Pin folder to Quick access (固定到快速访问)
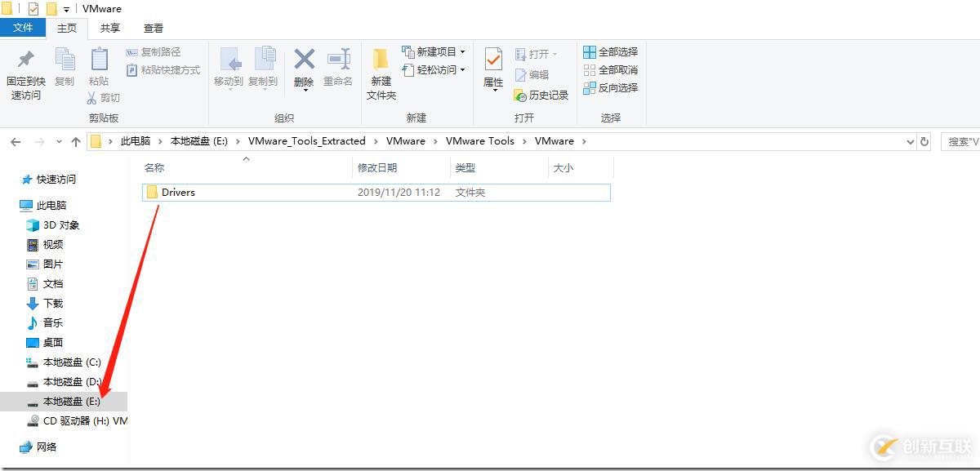Screen dimensions: 980x471 24,74
